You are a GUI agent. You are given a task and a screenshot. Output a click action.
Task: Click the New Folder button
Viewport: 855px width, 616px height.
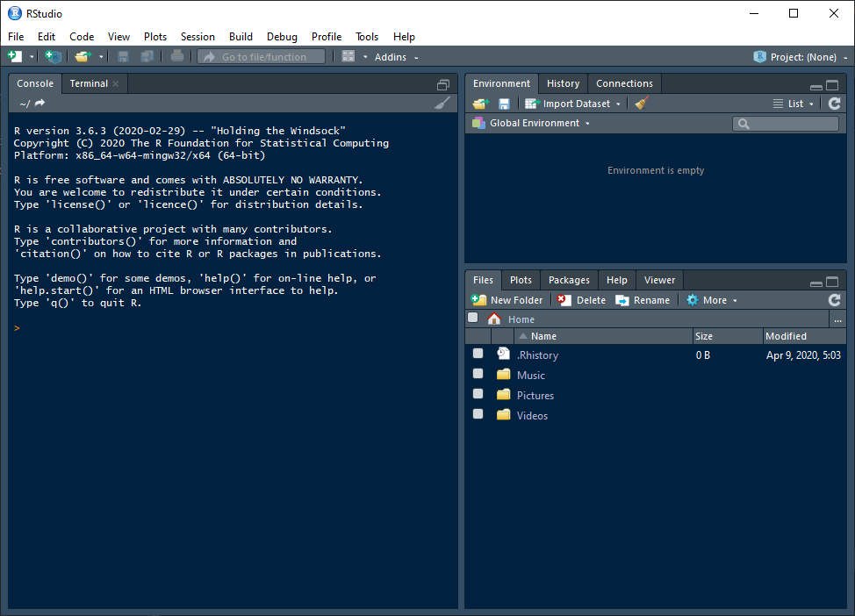pyautogui.click(x=507, y=299)
